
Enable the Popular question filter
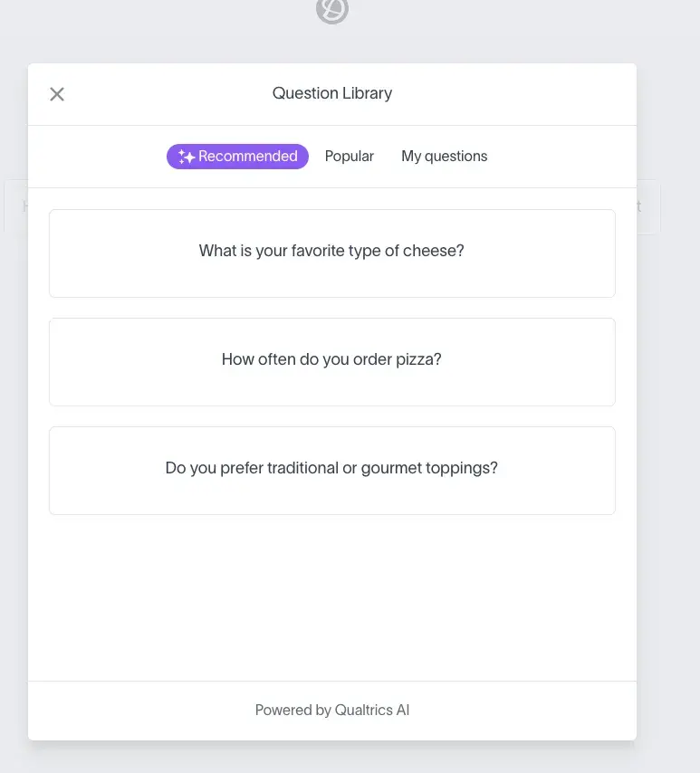tap(350, 156)
